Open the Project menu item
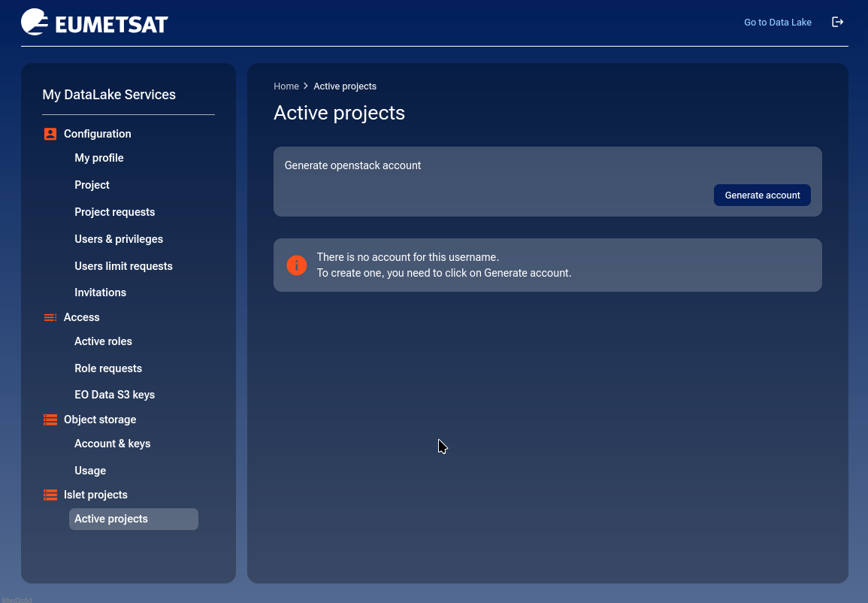868x603 pixels. pos(92,185)
